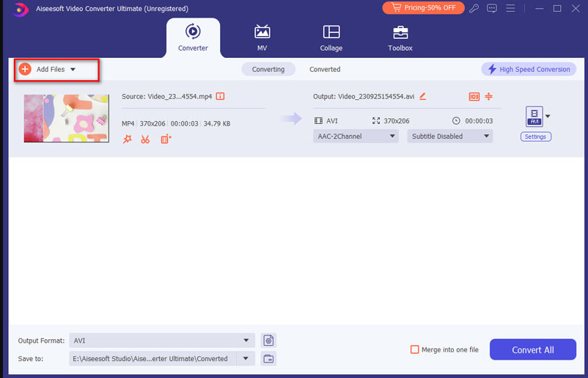
Task: Expand the arrow beside the AVI profile icon
Action: [548, 117]
